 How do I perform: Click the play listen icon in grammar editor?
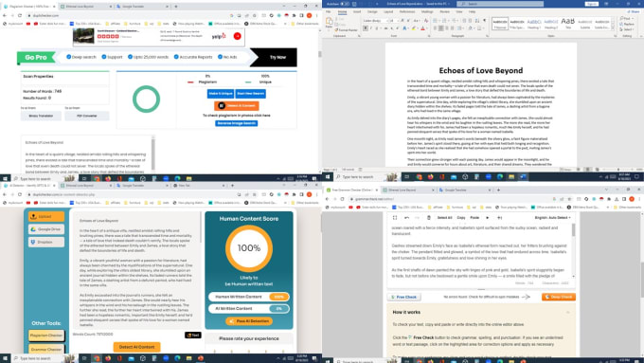(x=488, y=217)
